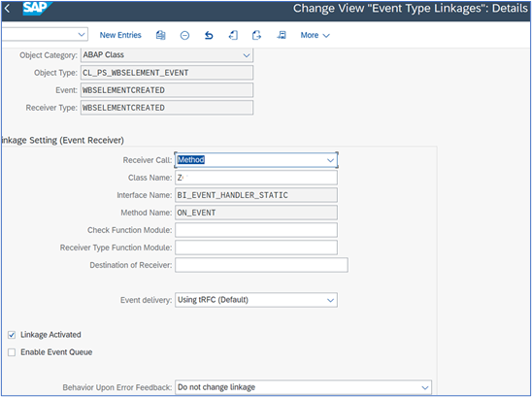Click the Linkage Setting (Event Receiver) heading

point(63,140)
